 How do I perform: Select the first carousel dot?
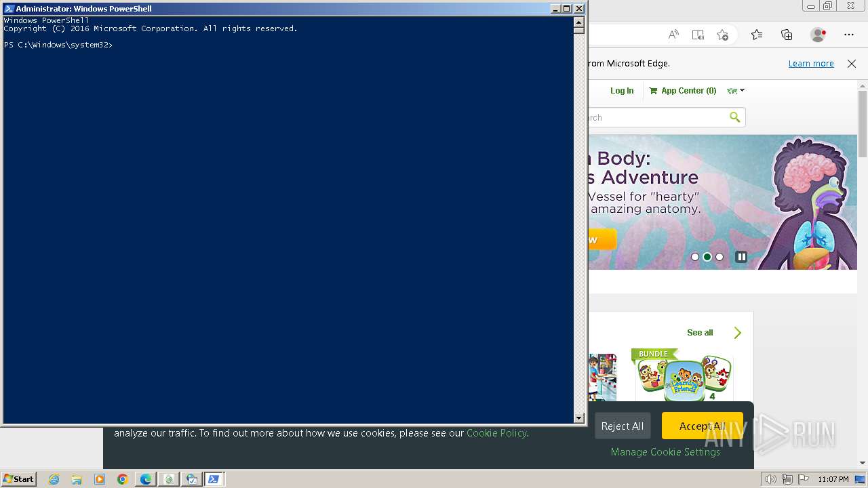(x=695, y=257)
